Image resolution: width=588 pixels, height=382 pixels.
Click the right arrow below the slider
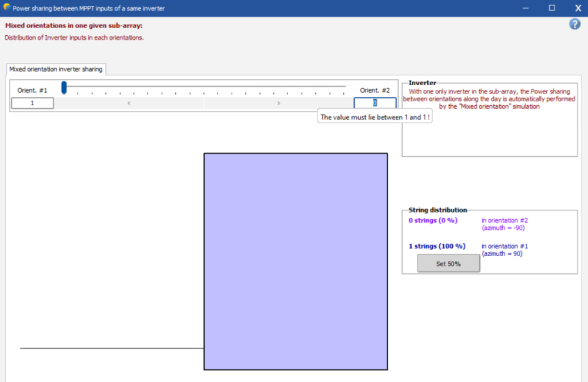pyautogui.click(x=279, y=103)
